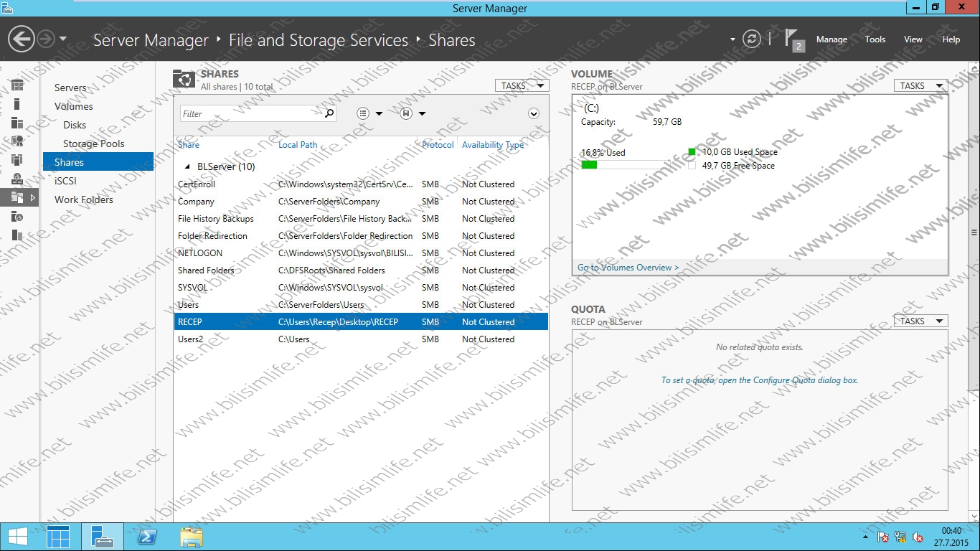Open SHARES TASKS dropdown

[522, 85]
